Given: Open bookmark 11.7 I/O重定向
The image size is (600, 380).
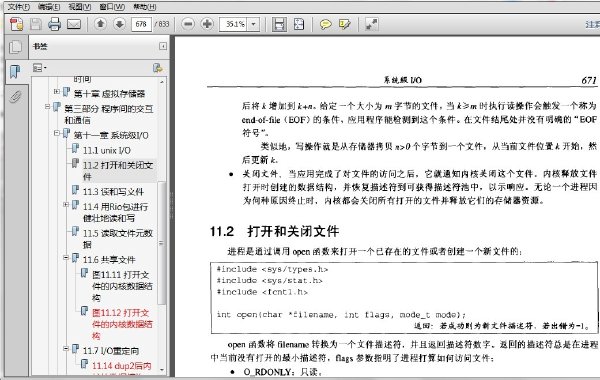Looking at the screenshot, I should tap(111, 351).
